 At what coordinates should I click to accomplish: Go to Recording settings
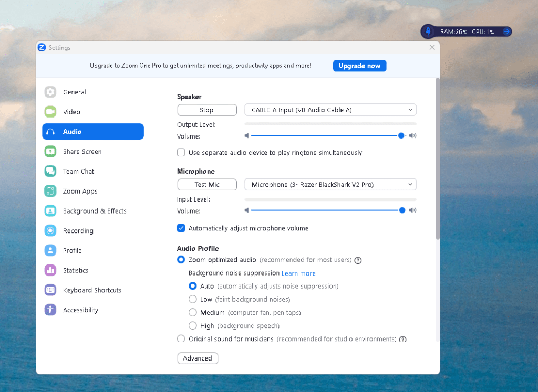tap(93, 230)
